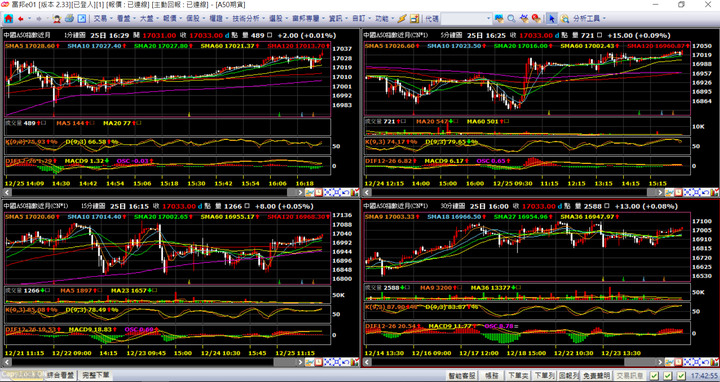Click the handshake icon next to code box
The height and width of the screenshot is (382, 720).
[x=499, y=19]
